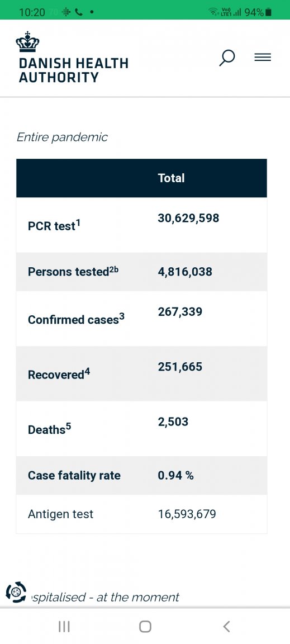Click footnote 2b beside Persons tested

tap(114, 270)
